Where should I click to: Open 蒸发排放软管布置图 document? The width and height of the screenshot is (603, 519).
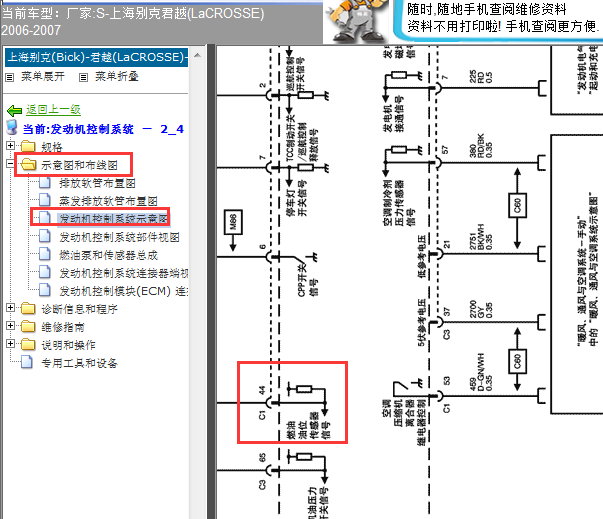(108, 201)
